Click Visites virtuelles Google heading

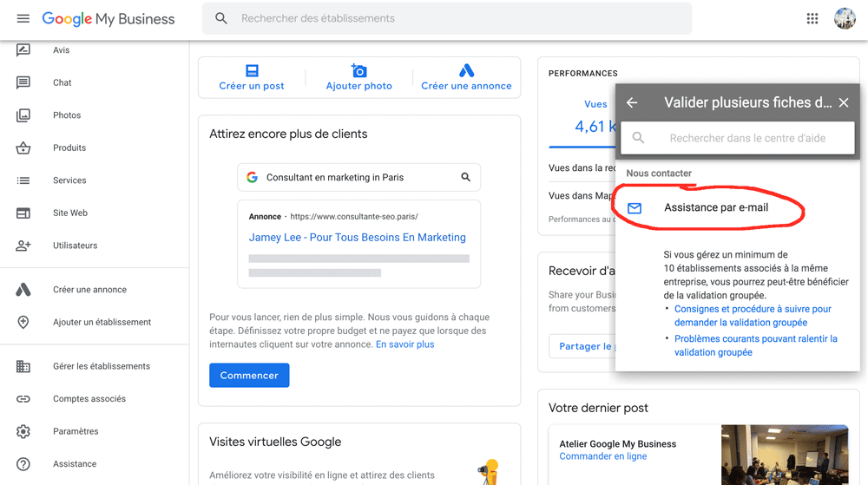pos(275,442)
